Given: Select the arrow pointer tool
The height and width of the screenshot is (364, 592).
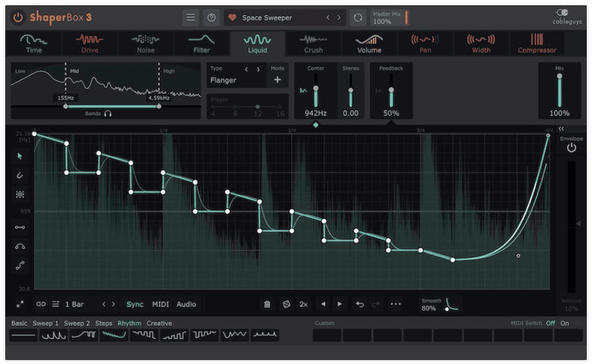Looking at the screenshot, I should (x=20, y=156).
